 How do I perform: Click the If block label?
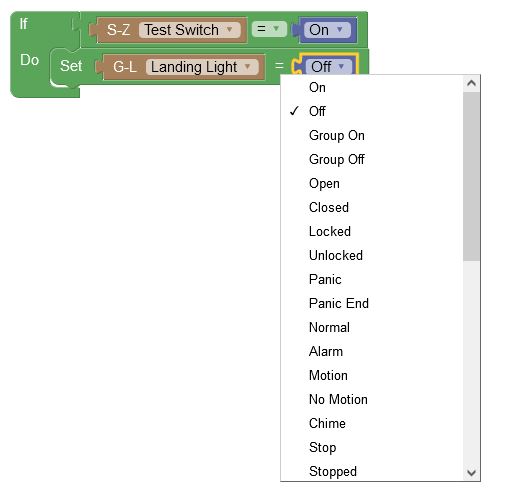pos(23,24)
